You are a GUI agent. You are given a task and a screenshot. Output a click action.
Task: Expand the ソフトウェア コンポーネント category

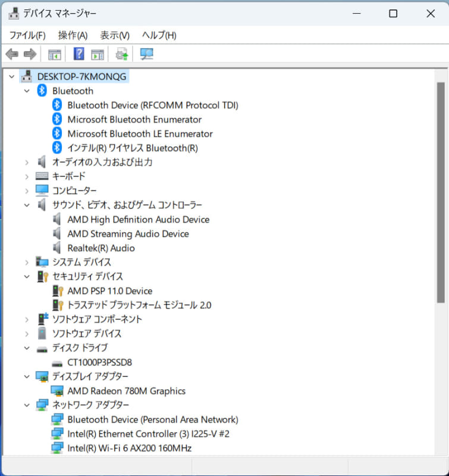27,320
